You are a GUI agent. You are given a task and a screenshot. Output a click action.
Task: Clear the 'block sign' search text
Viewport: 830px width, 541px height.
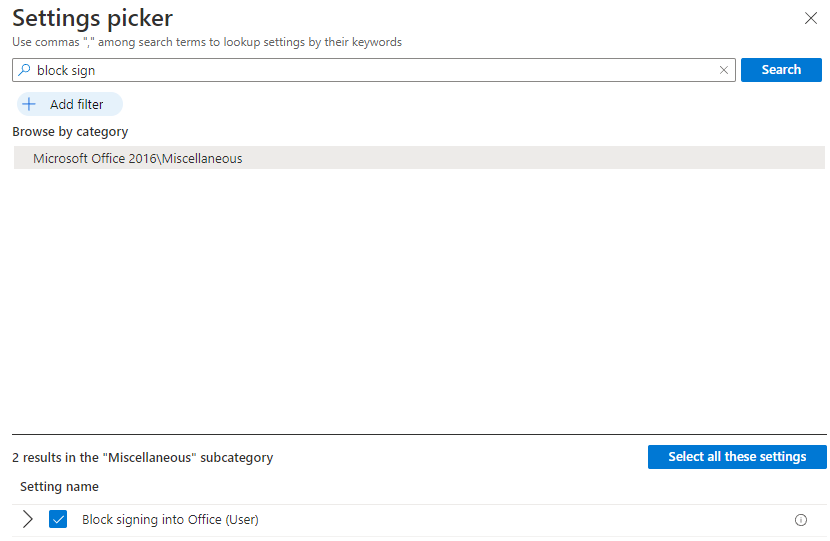[x=724, y=70]
